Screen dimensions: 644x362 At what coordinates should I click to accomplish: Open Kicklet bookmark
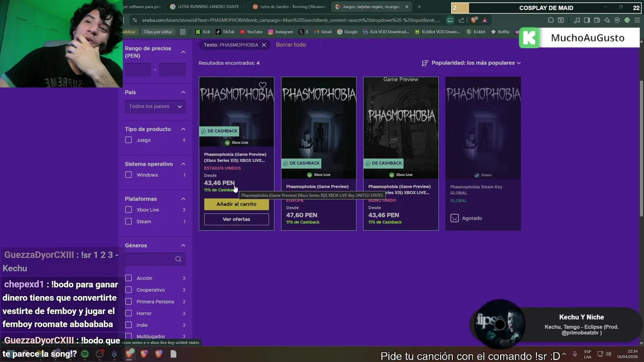click(x=475, y=32)
